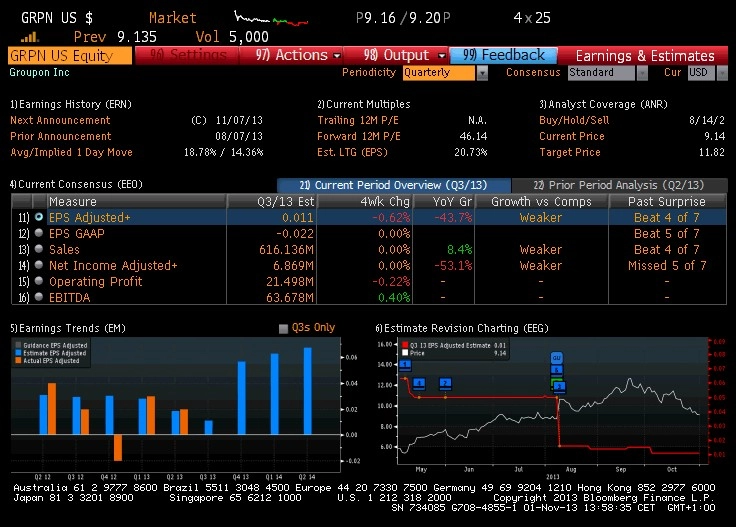Click the 4Wk Chg column header
Viewport: 736px width, 527px height.
pos(365,201)
